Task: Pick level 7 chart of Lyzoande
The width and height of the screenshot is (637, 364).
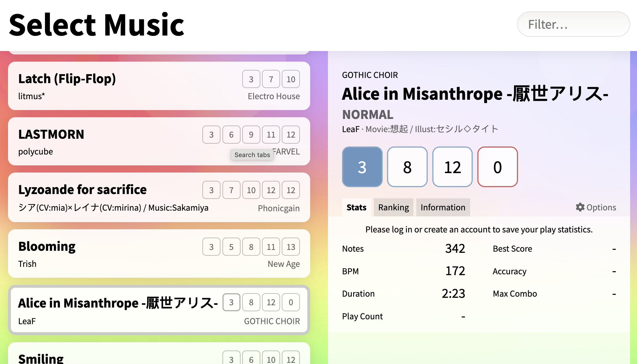Action: (x=231, y=190)
